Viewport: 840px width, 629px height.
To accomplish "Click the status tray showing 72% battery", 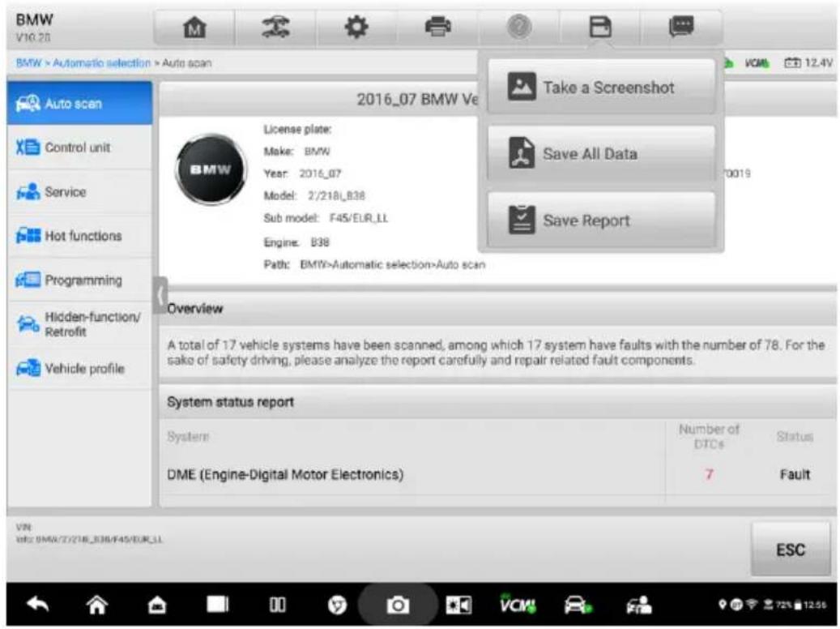I will click(773, 605).
